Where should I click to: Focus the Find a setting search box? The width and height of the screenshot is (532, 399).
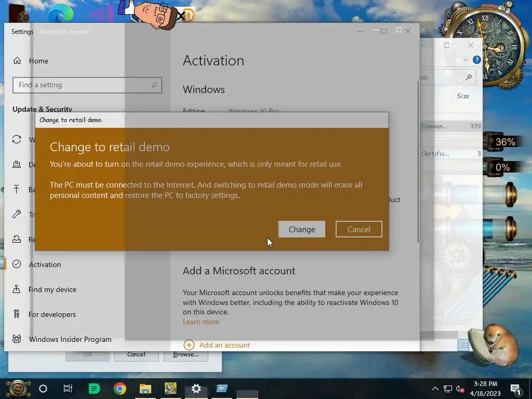[x=87, y=85]
